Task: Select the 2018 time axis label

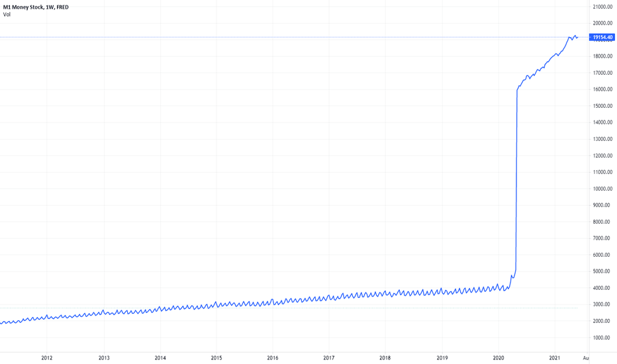Action: (385, 358)
